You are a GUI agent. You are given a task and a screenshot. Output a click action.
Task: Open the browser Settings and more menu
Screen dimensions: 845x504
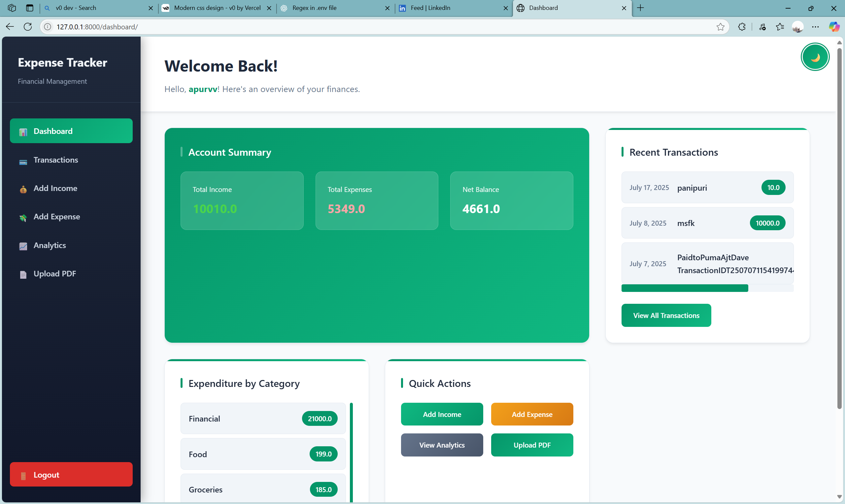[815, 27]
